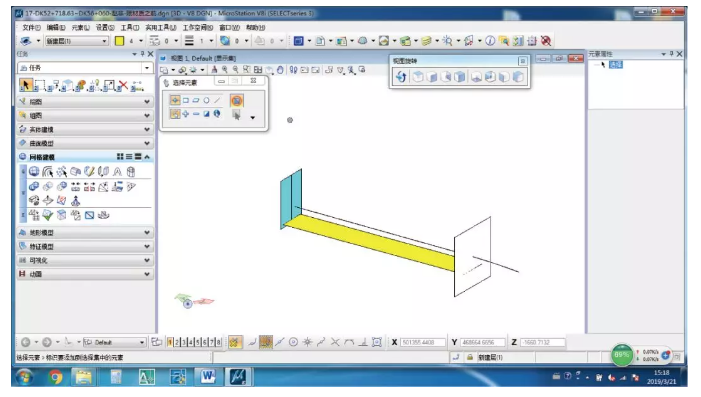Open the 文件 menu
Viewport: 701px width, 397px height.
(x=31, y=28)
